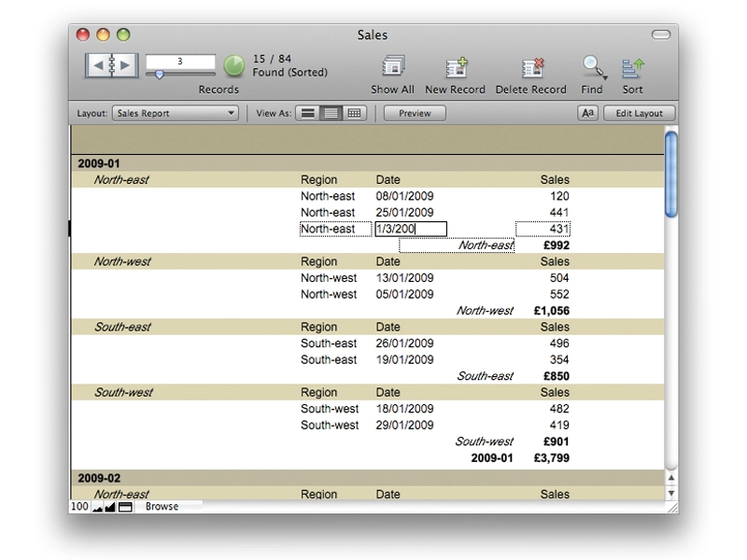The height and width of the screenshot is (560, 747).
Task: Click the green found-set pie chart icon
Action: 234,65
